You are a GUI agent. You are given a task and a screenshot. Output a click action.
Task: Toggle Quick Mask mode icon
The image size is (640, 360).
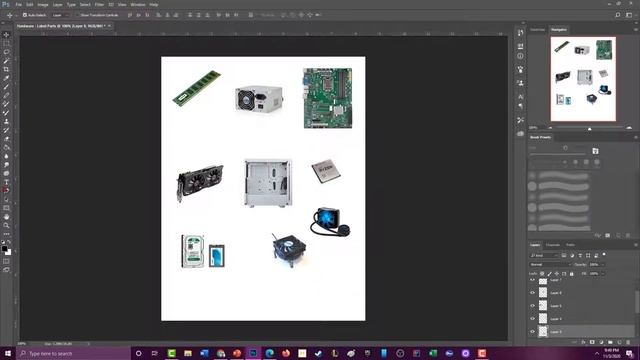(6, 261)
